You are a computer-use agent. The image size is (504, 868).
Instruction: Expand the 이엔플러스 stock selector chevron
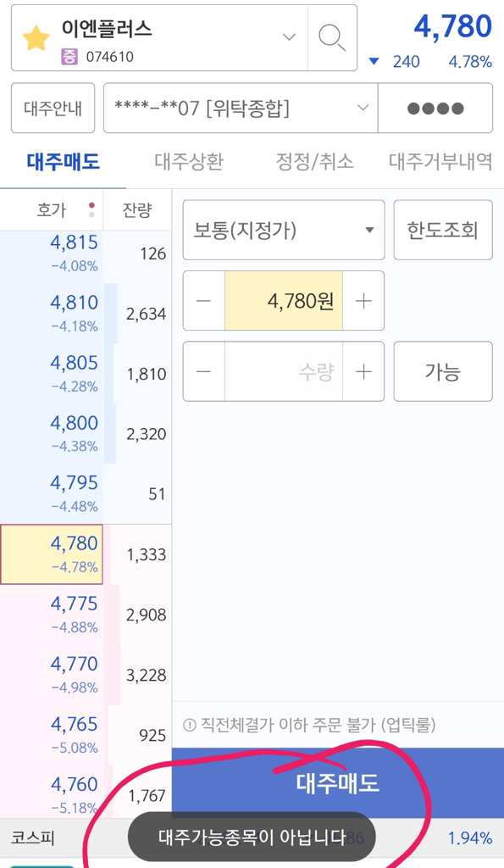[x=289, y=37]
